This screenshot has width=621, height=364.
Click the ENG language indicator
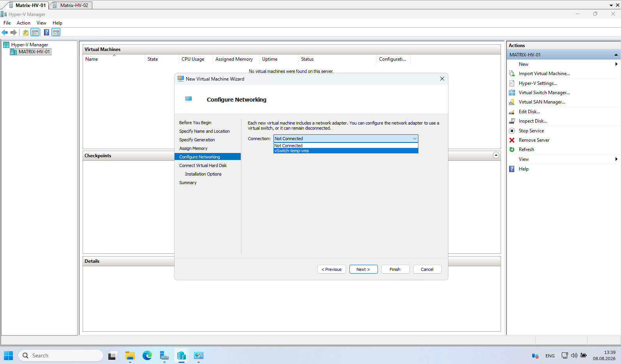550,356
